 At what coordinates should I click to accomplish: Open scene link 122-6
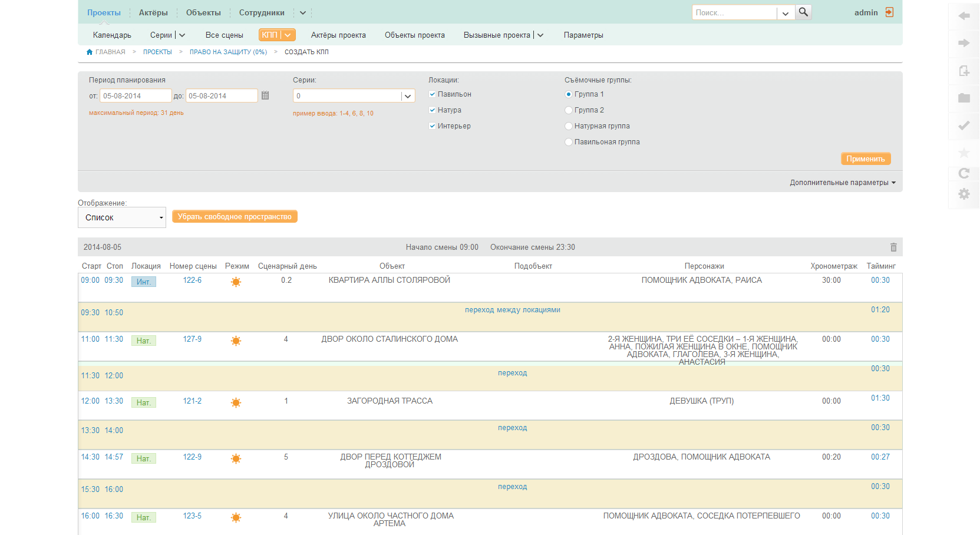(192, 280)
